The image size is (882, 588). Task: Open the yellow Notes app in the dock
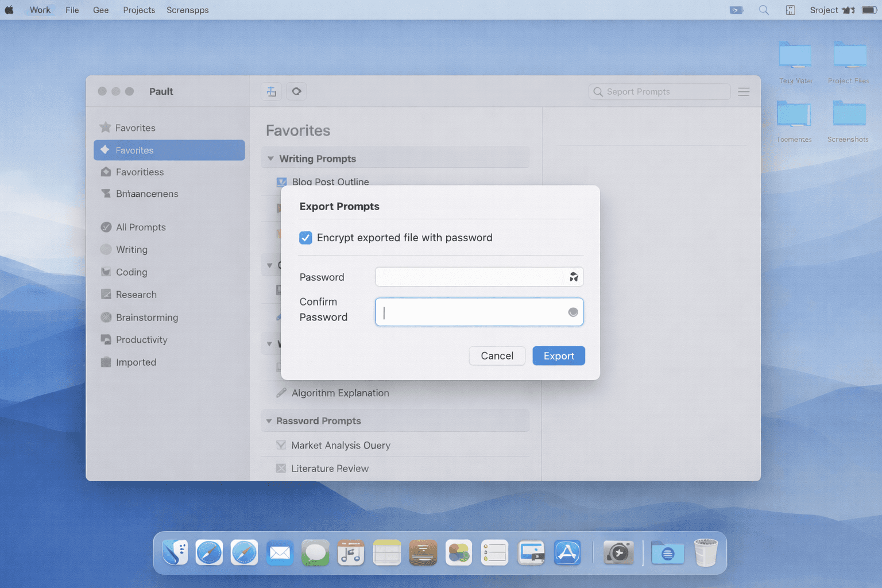(x=387, y=553)
